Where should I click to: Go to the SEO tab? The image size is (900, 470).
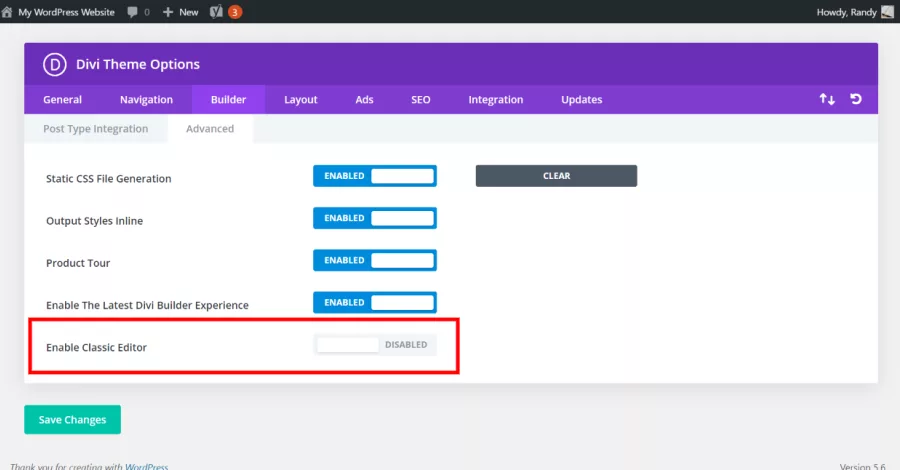click(x=421, y=99)
